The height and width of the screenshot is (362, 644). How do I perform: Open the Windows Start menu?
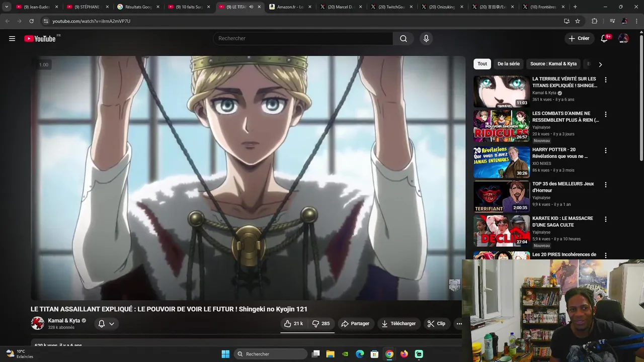coord(225,354)
